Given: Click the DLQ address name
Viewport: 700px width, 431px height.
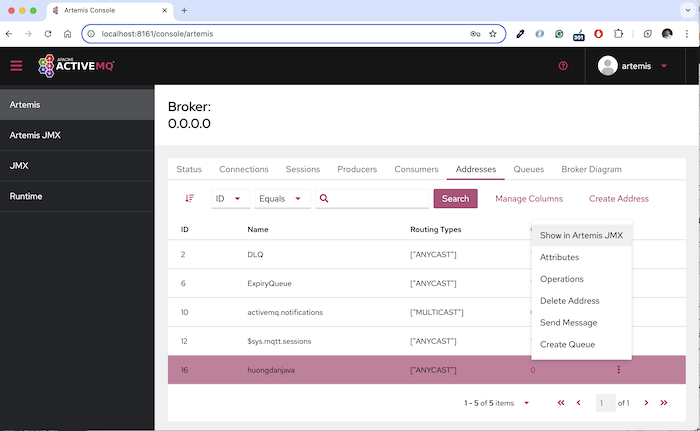Looking at the screenshot, I should coord(255,255).
